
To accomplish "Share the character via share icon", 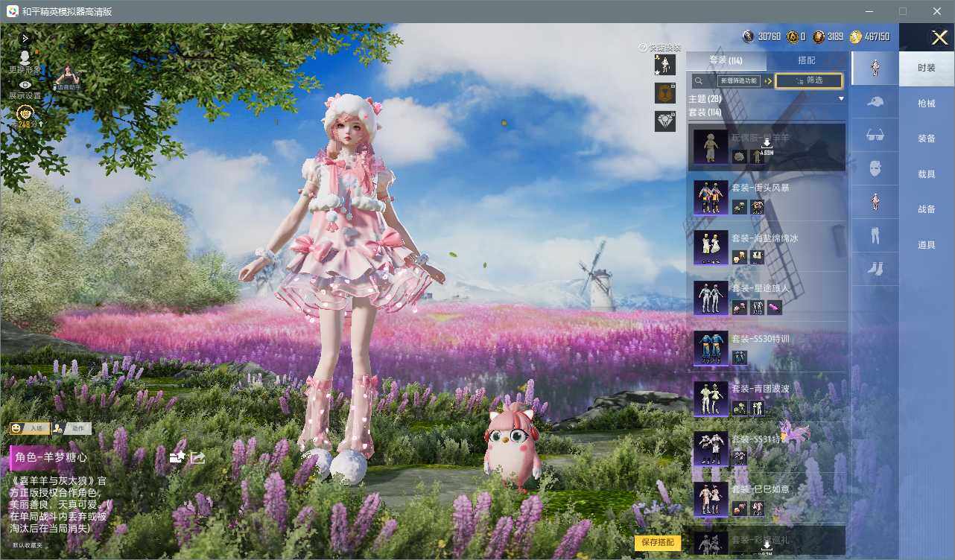I will click(197, 456).
